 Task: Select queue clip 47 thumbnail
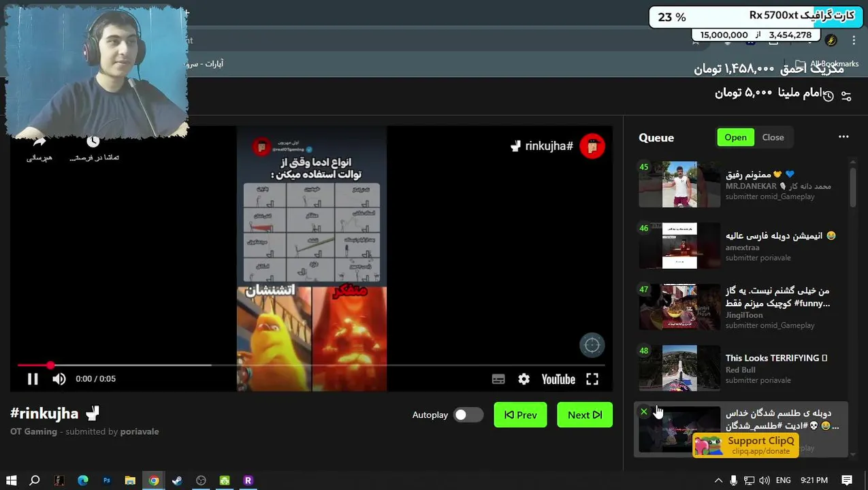click(679, 307)
